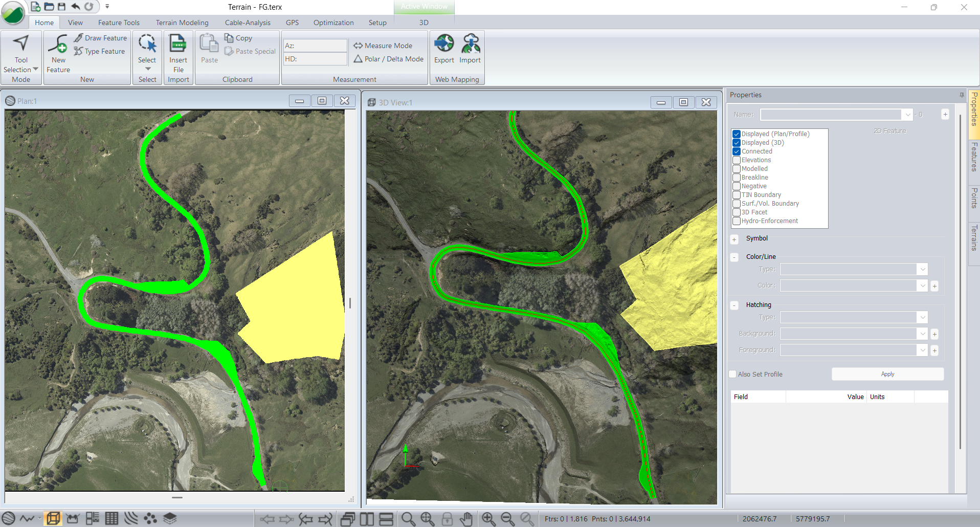Viewport: 980px width, 527px height.
Task: Click the Plan:1 vertical scrollbar handle
Action: pyautogui.click(x=350, y=303)
